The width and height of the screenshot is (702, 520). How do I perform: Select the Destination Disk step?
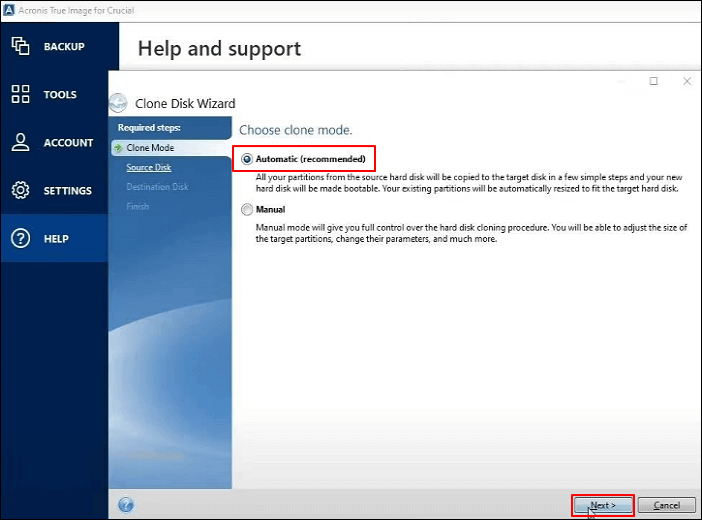coord(157,187)
